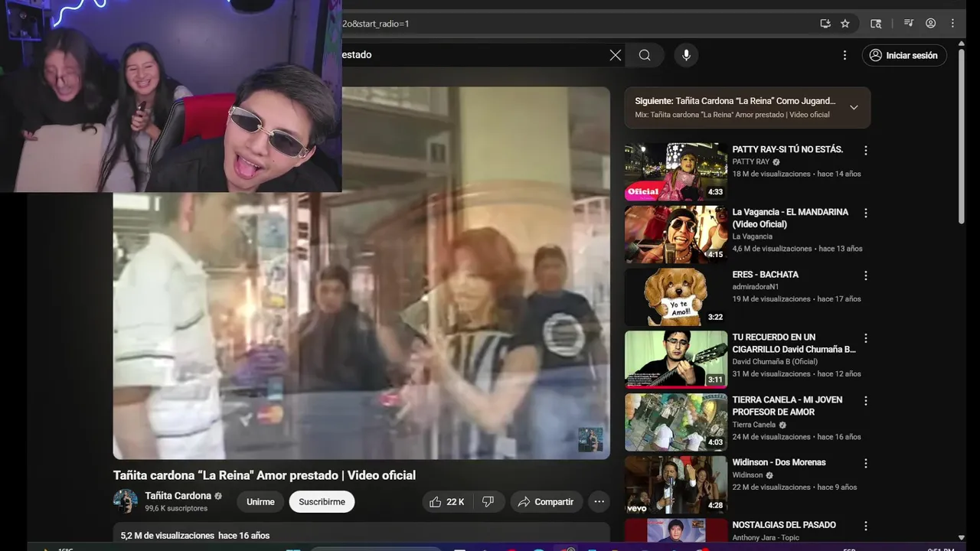Open options menu for La Vagancia video
The image size is (980, 551).
coord(866,213)
